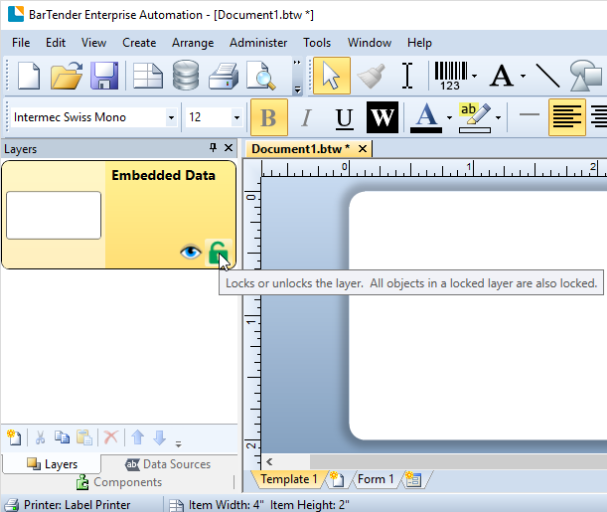Select the pointer selection tool
The height and width of the screenshot is (512, 607).
331,76
